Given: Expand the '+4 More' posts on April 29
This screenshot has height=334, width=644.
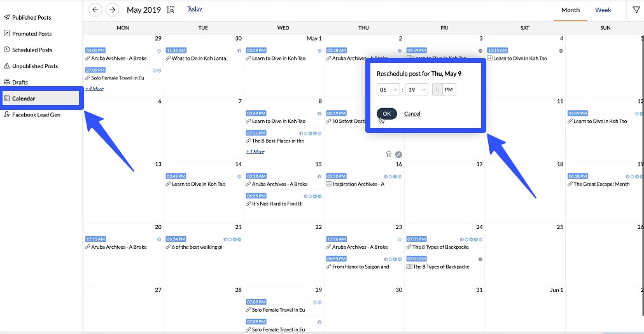Looking at the screenshot, I should (95, 88).
